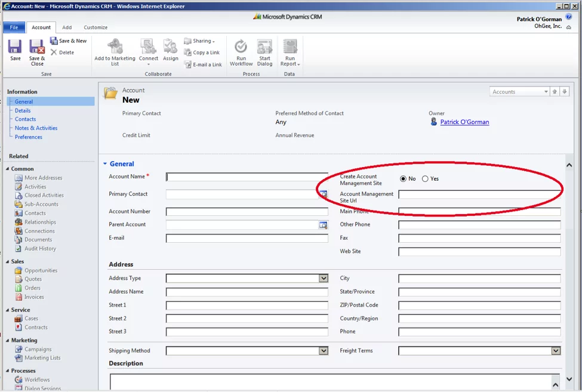Collapse the General section
The height and width of the screenshot is (392, 582).
105,163
